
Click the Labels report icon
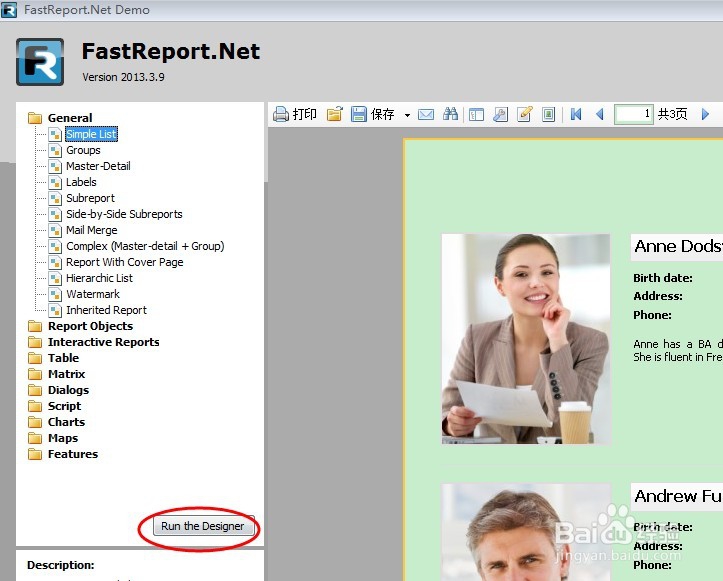coord(55,183)
